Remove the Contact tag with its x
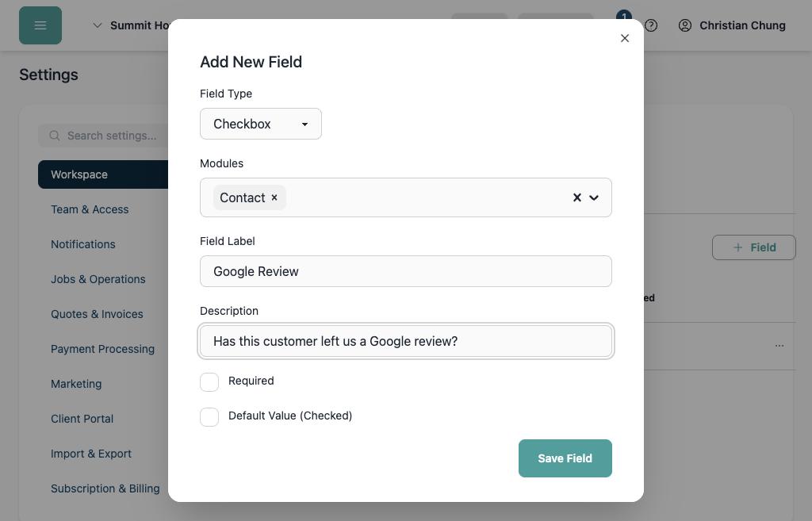This screenshot has height=521, width=812. point(274,197)
